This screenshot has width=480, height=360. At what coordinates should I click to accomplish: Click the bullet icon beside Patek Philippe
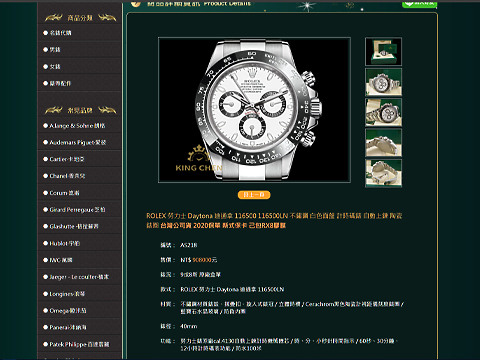point(46,344)
